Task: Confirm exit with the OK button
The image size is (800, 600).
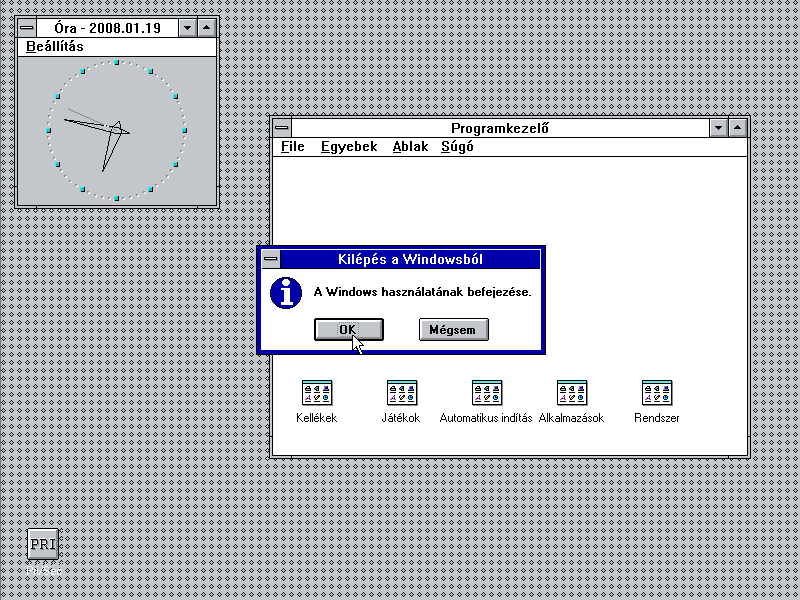Action: (x=348, y=330)
